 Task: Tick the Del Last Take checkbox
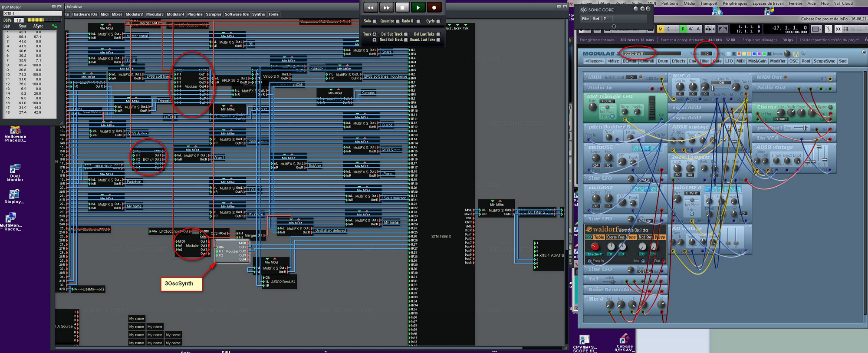[x=438, y=34]
